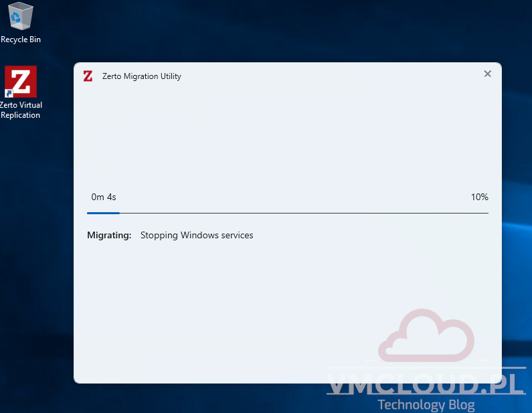Image resolution: width=532 pixels, height=413 pixels.
Task: Click the 0m 4s elapsed time label
Action: [x=104, y=197]
